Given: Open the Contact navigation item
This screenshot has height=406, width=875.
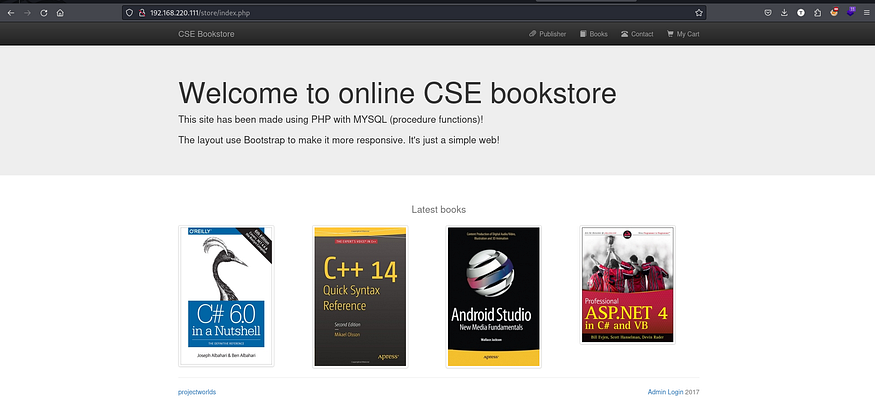Looking at the screenshot, I should (x=637, y=34).
